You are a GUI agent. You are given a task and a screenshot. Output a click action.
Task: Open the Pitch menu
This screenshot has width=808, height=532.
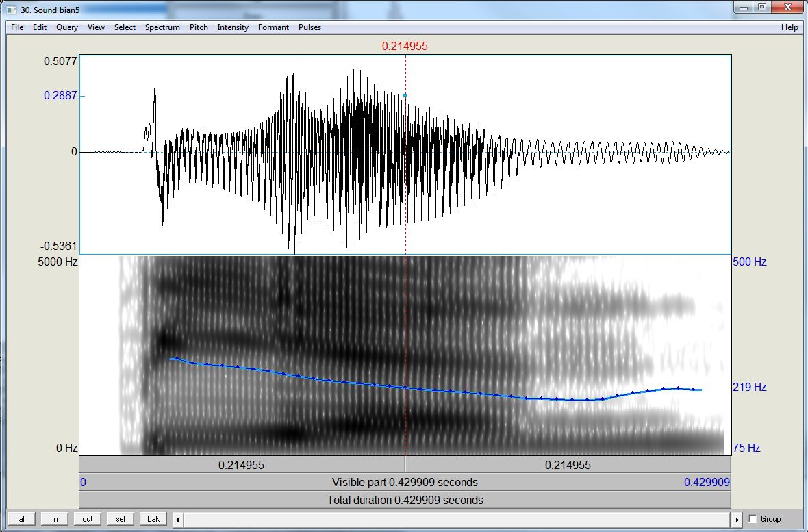click(x=199, y=27)
